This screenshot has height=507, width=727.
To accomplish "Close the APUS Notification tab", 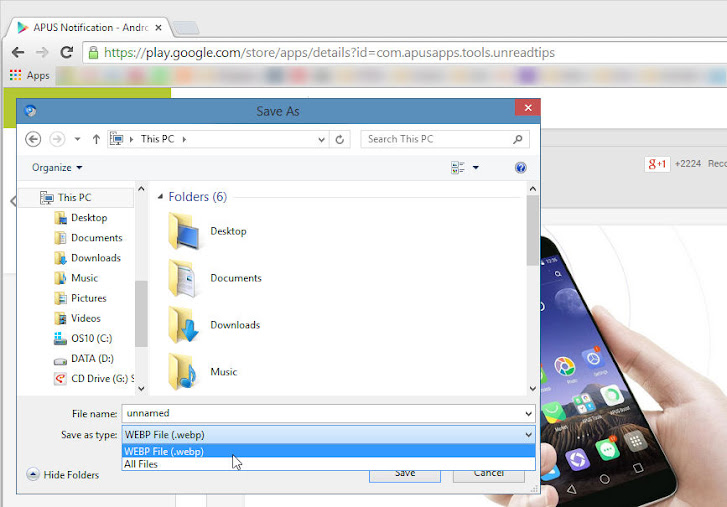I will coord(158,28).
